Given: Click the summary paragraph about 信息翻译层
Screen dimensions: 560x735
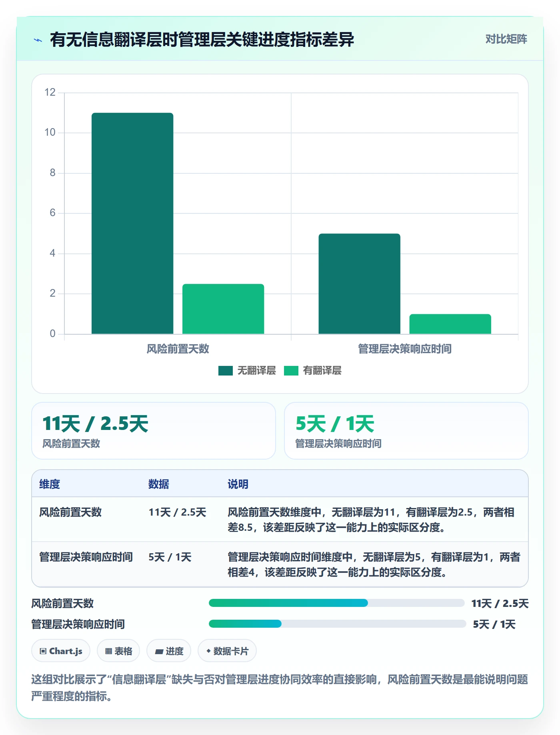Looking at the screenshot, I should pyautogui.click(x=280, y=688).
